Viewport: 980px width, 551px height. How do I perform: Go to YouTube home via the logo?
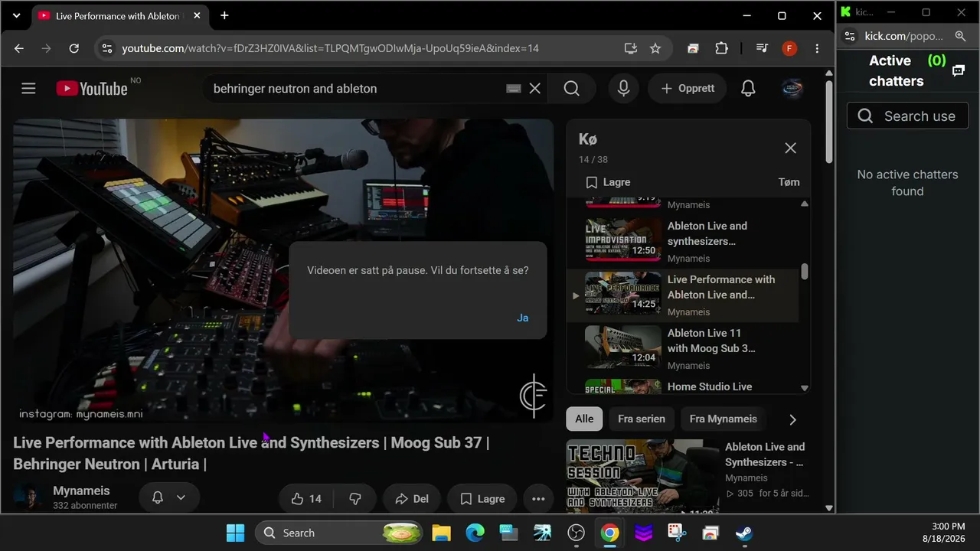(x=92, y=89)
